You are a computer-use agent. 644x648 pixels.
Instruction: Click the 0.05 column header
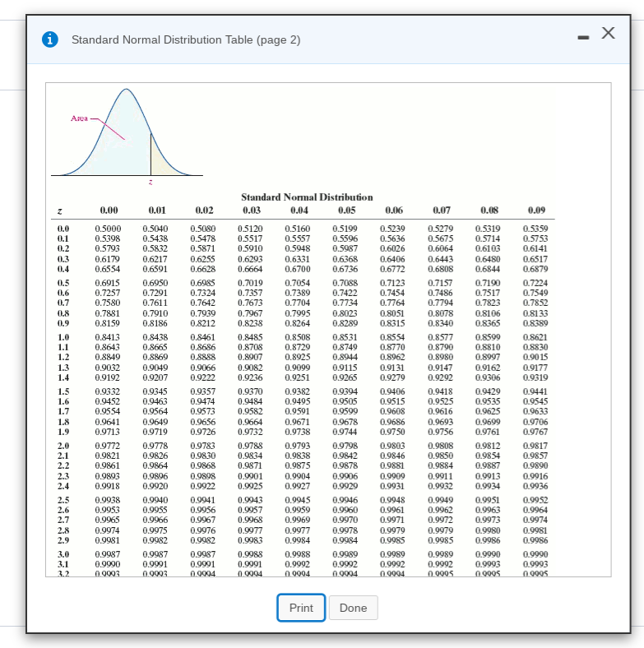pos(346,211)
